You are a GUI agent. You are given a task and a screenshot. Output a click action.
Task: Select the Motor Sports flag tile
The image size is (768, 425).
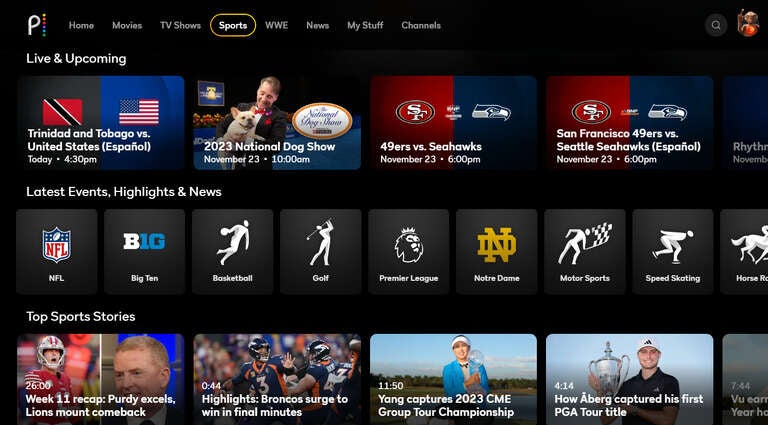coord(585,252)
